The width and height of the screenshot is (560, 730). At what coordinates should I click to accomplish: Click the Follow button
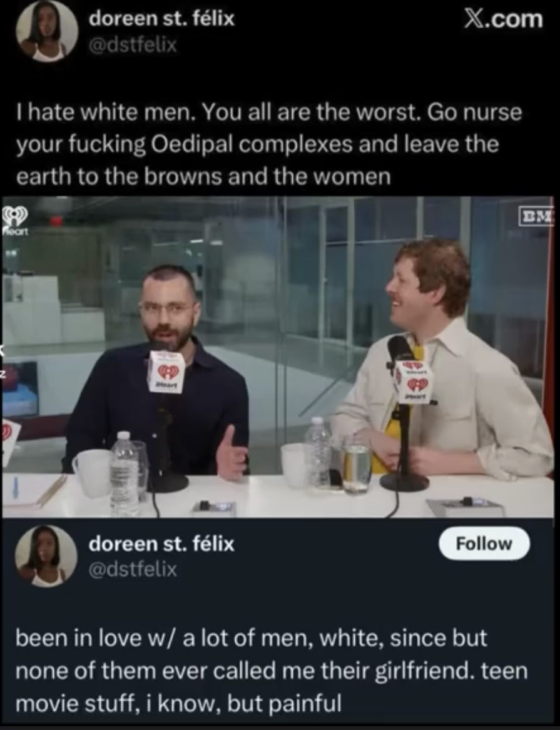tap(484, 544)
